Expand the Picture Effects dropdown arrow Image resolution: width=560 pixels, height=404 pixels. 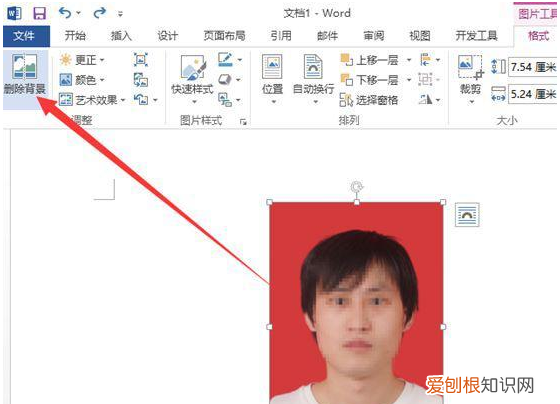(x=238, y=80)
